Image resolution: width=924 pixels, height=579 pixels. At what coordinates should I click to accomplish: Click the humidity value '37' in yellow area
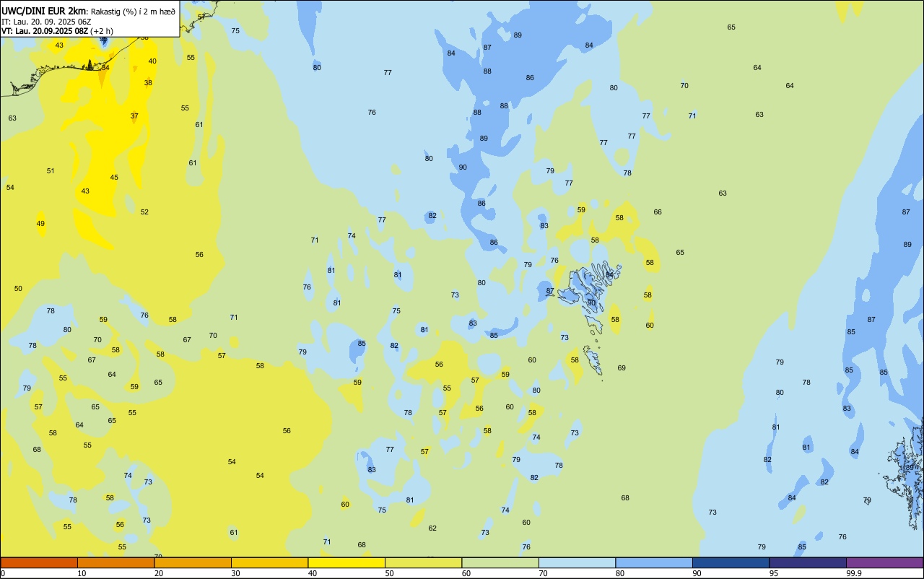pyautogui.click(x=134, y=116)
